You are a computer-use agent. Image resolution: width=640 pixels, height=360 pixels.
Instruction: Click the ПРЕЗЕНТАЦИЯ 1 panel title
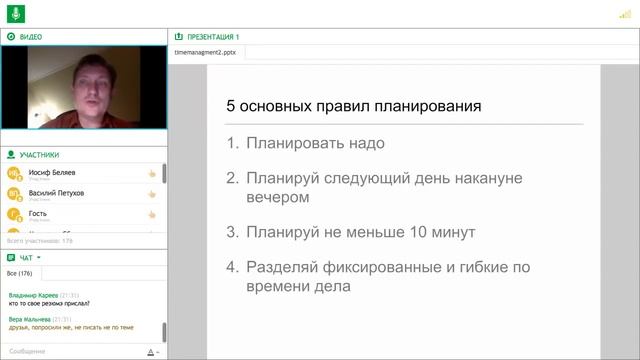(x=213, y=37)
